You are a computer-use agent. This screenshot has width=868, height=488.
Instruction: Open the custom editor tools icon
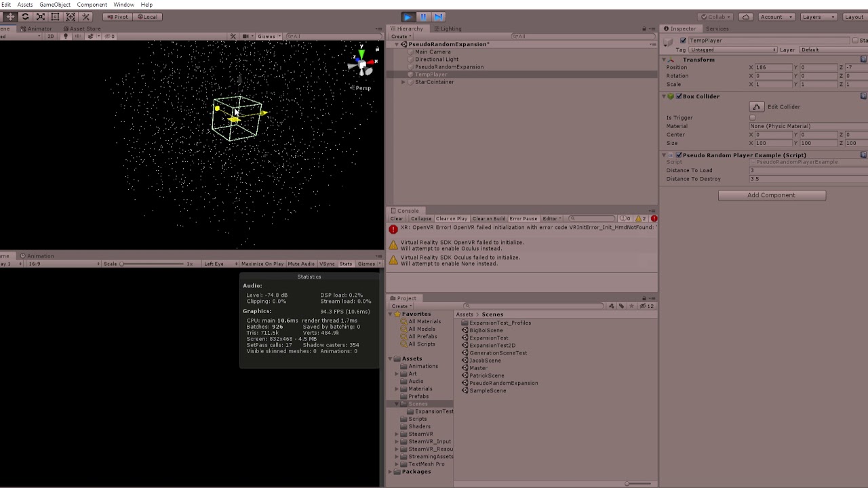(x=85, y=16)
